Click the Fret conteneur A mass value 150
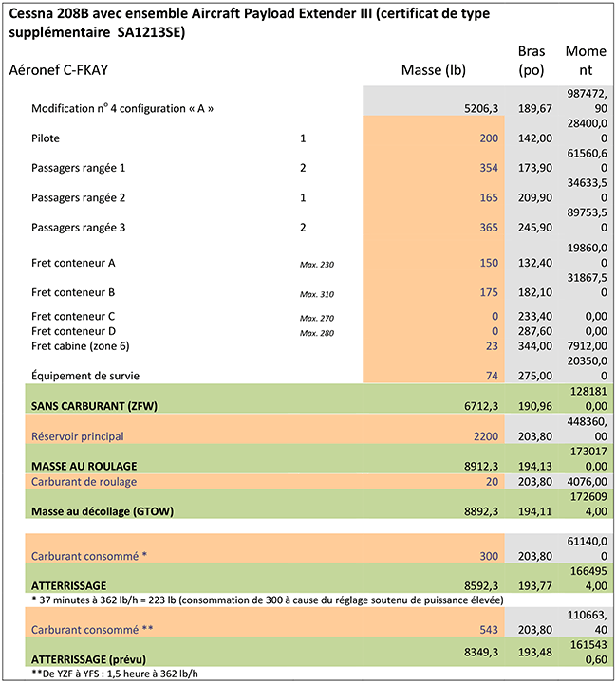 click(x=488, y=263)
